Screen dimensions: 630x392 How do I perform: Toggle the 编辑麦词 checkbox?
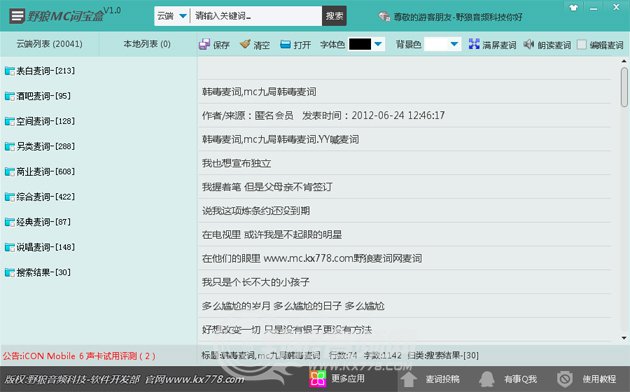(x=581, y=44)
